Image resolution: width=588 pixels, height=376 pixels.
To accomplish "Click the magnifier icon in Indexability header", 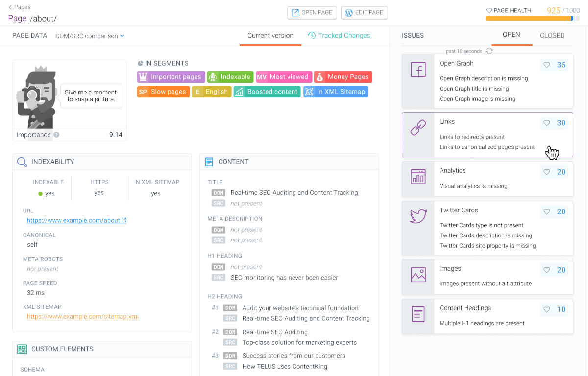I will tap(22, 162).
